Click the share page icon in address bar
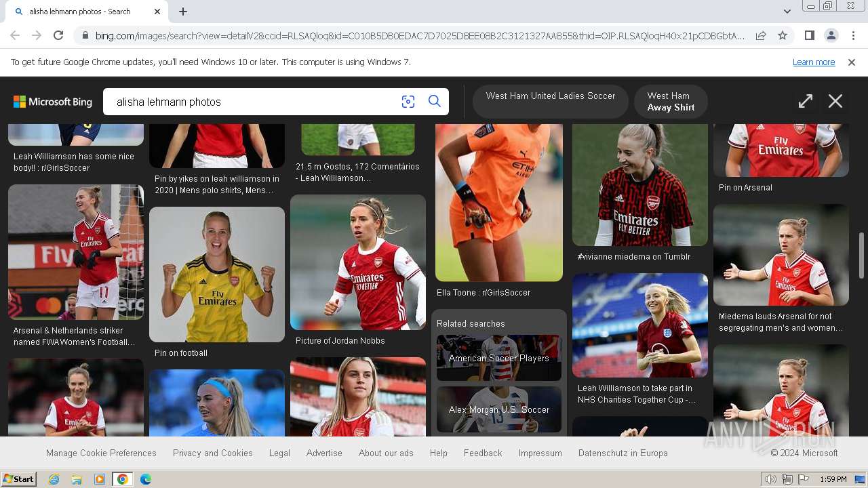This screenshot has height=488, width=868. click(761, 35)
